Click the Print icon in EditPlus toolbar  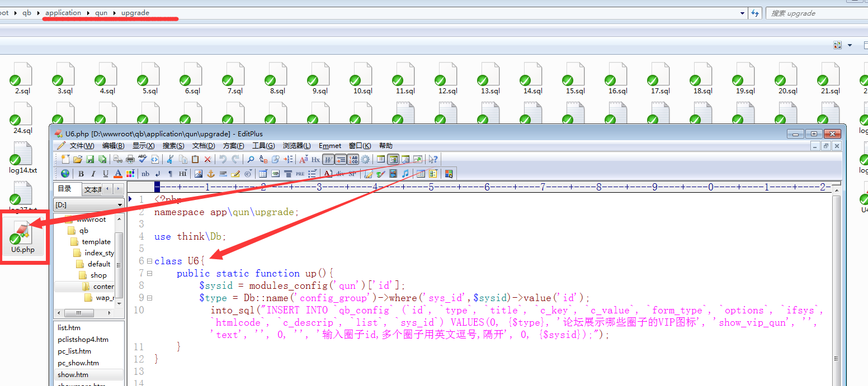130,159
